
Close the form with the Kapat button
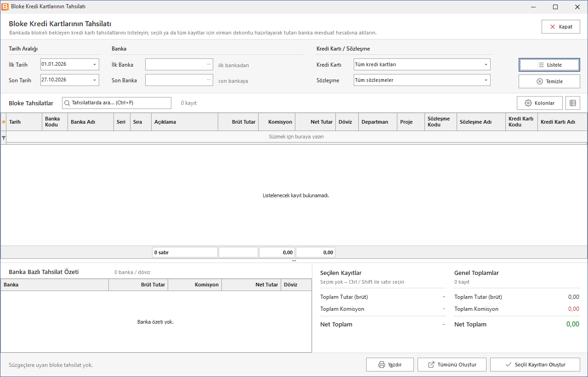coord(561,27)
